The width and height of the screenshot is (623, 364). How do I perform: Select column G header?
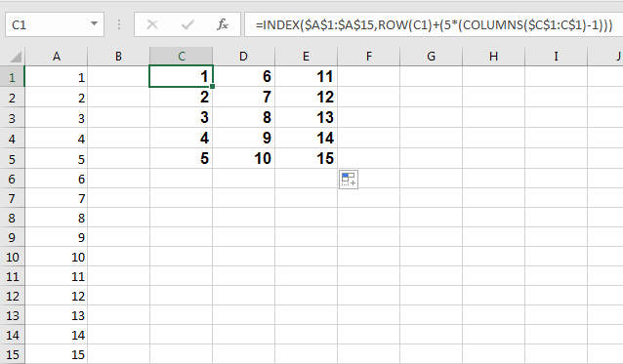coord(431,57)
